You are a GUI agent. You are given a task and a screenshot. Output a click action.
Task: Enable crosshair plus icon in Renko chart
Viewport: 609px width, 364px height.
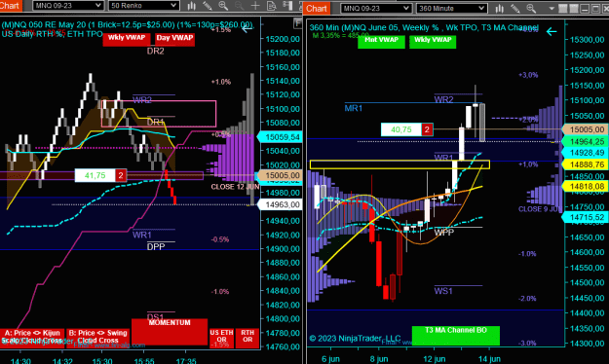click(x=255, y=6)
